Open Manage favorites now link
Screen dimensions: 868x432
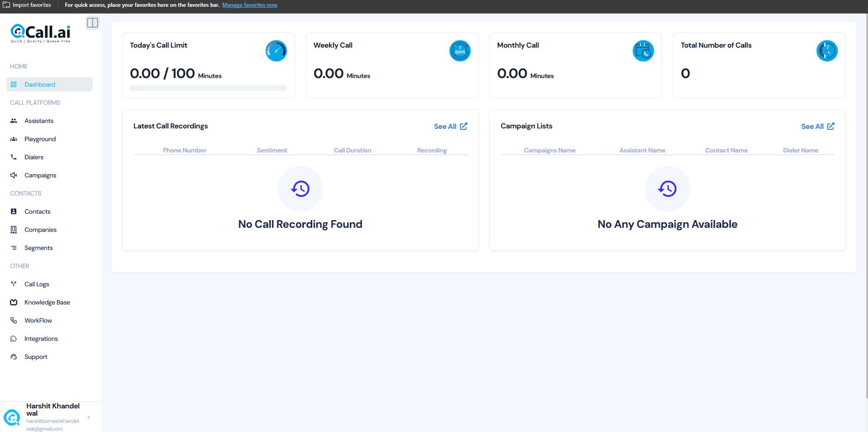(x=250, y=5)
